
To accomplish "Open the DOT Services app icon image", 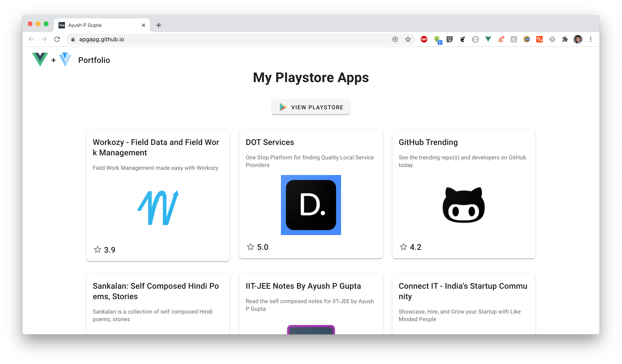I will 311,205.
